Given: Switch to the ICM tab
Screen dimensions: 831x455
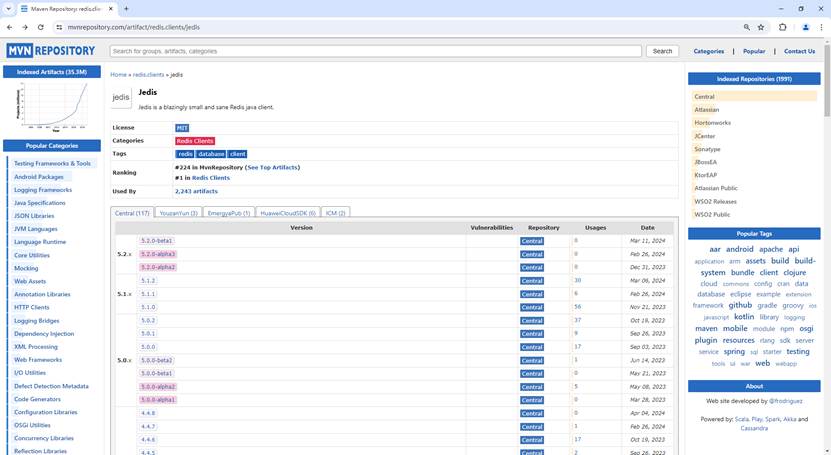Looking at the screenshot, I should (x=335, y=212).
